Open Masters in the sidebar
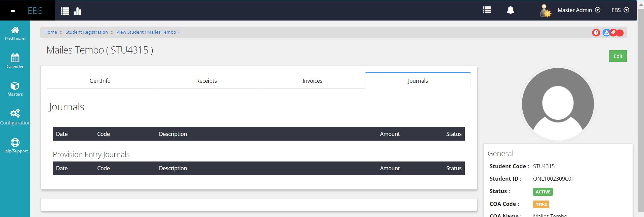Image resolution: width=644 pixels, height=217 pixels. [x=15, y=89]
